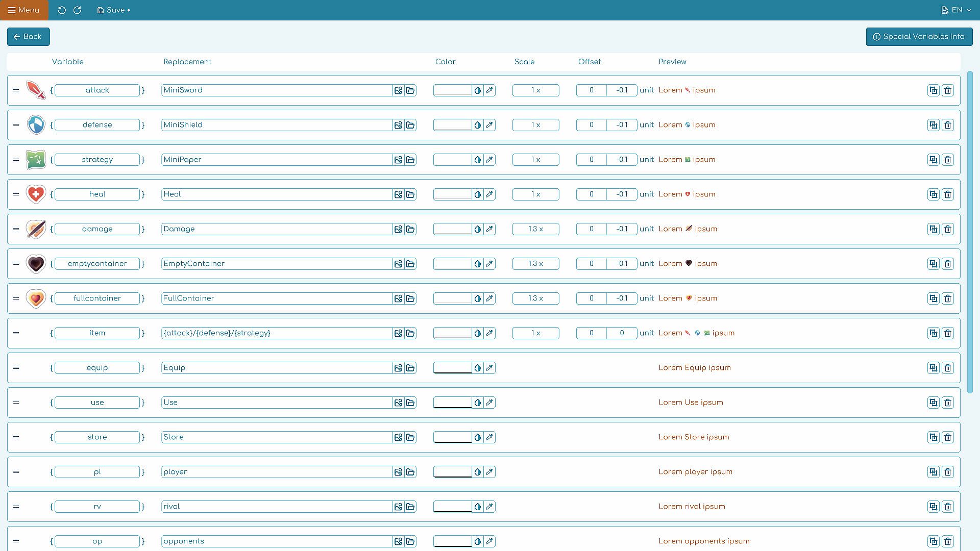This screenshot has height=551, width=980.
Task: Click the color swatch in pl row
Action: [x=452, y=472]
